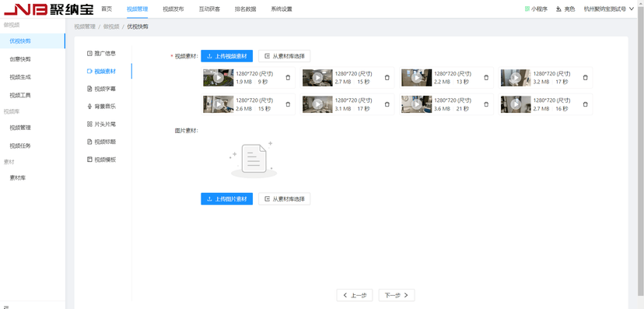This screenshot has width=644, height=309.
Task: Delete the 3.2 MB 17秒 video clip
Action: 585,78
